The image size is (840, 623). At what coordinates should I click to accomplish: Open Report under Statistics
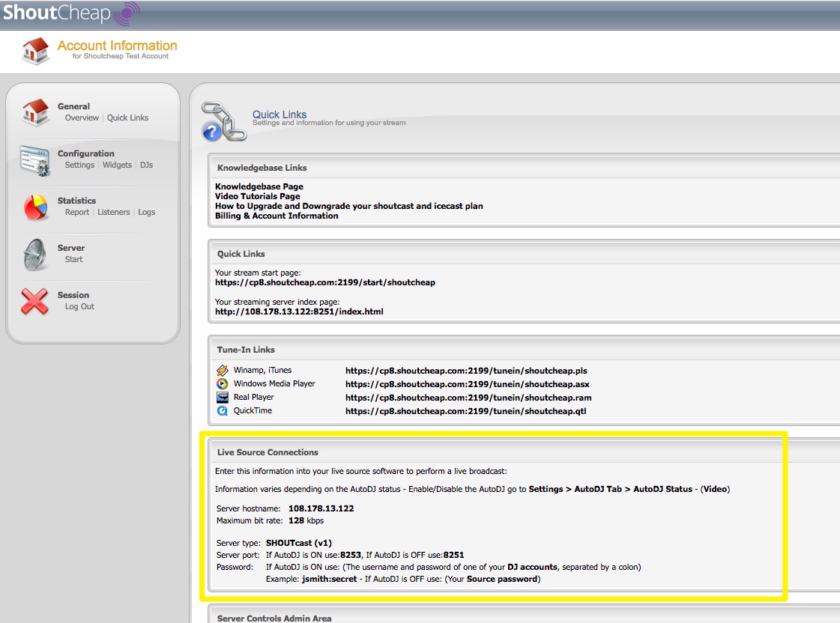point(77,212)
